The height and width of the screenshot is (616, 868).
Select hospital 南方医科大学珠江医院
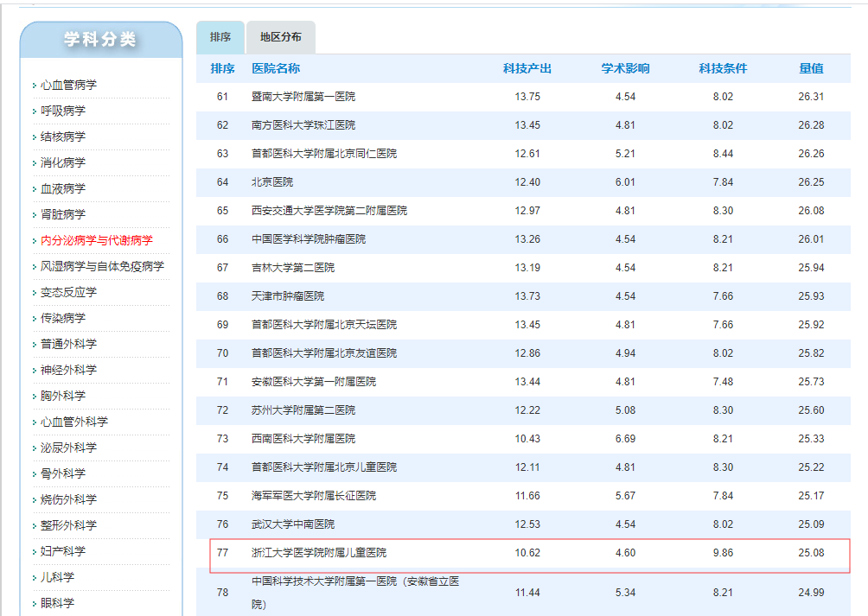click(303, 125)
